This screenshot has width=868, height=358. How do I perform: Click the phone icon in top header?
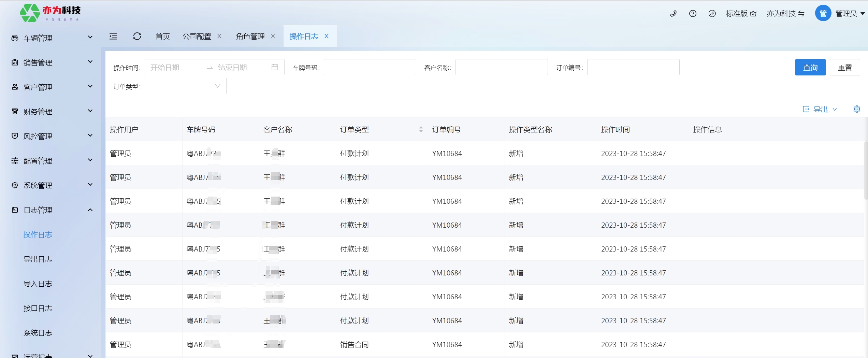point(673,14)
